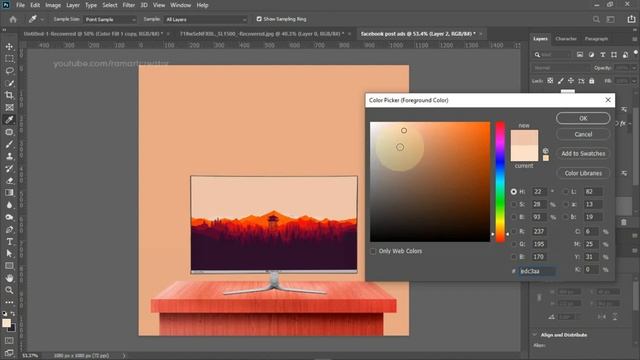Image resolution: width=640 pixels, height=360 pixels.
Task: Open the Edit Toolbar ellipsis
Action: [9, 302]
